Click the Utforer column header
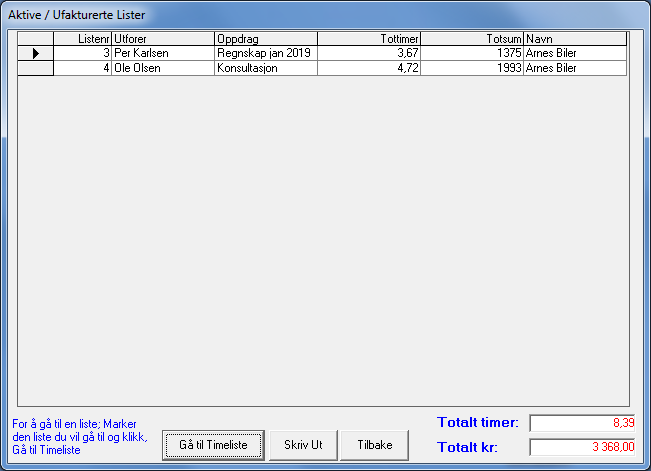651x471 pixels. pyautogui.click(x=163, y=39)
